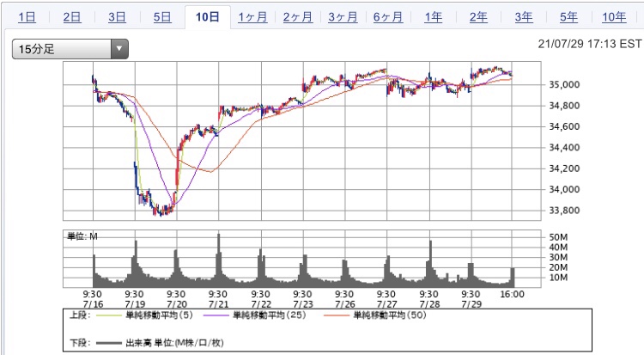Click the 40M volume axis label
The height and width of the screenshot is (355, 644).
point(559,248)
